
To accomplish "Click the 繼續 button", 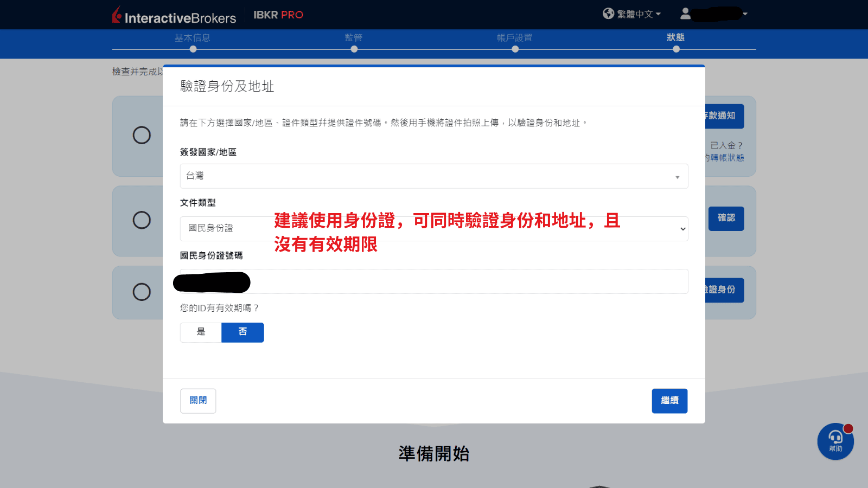I will (669, 401).
